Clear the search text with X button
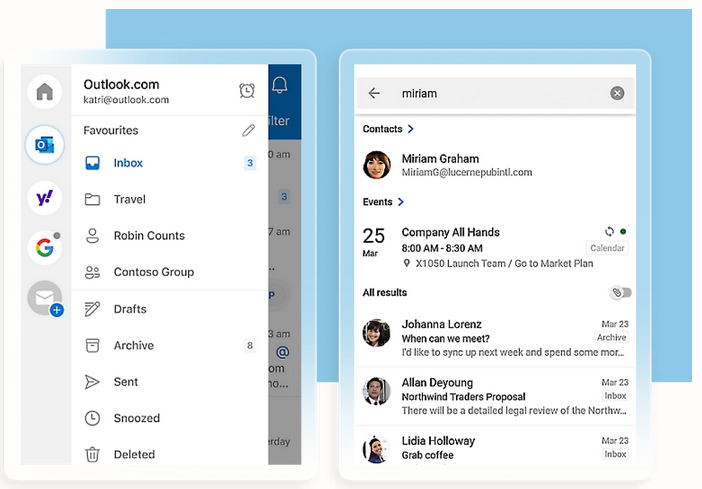The height and width of the screenshot is (489, 702). 617,93
